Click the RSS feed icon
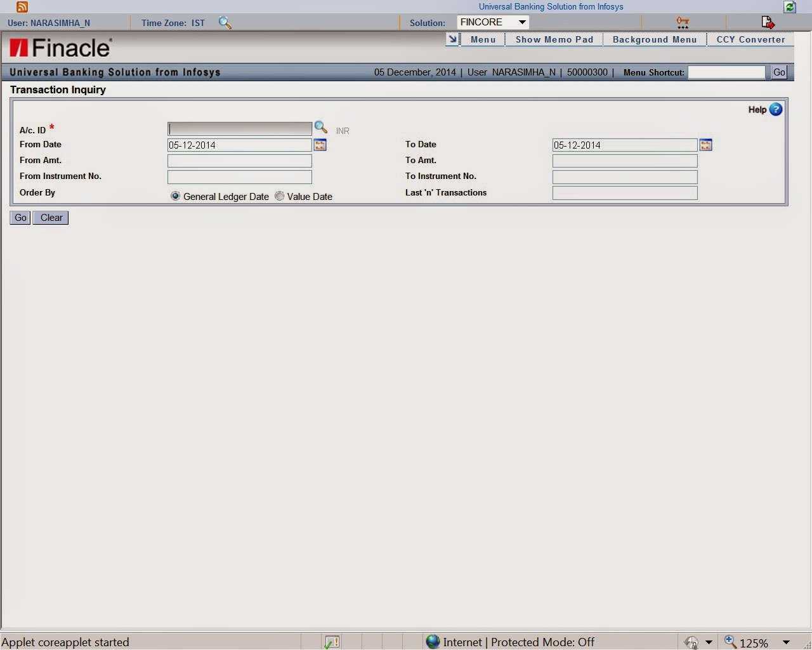The width and height of the screenshot is (812, 650). click(22, 7)
